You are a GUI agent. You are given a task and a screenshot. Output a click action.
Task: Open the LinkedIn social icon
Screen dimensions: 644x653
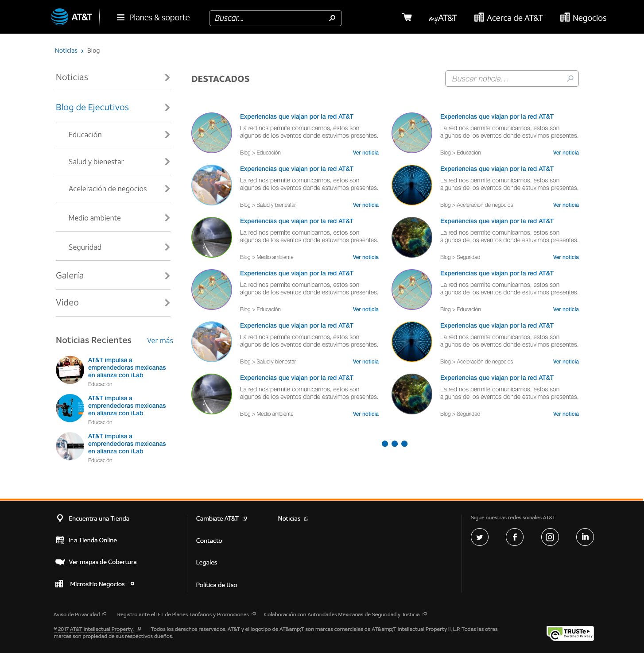tap(585, 537)
